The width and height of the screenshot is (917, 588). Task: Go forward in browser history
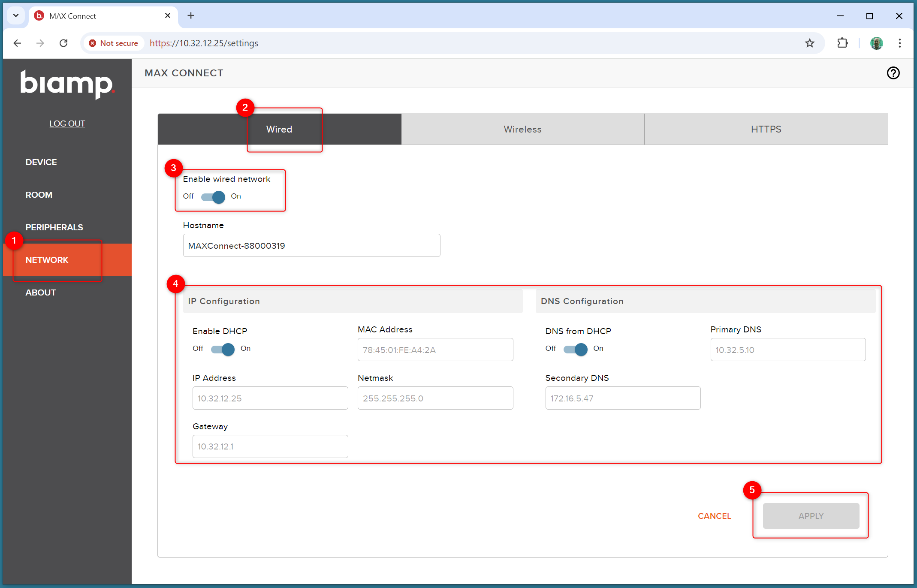(40, 43)
